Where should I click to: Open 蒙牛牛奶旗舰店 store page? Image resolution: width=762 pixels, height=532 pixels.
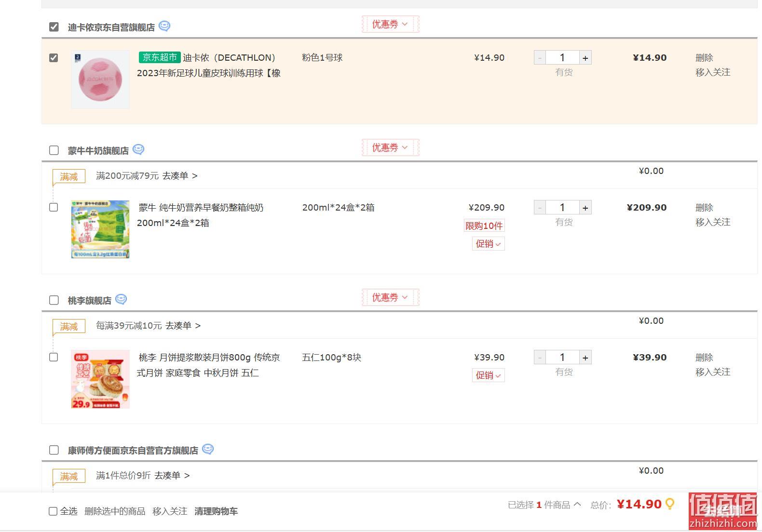click(x=98, y=151)
